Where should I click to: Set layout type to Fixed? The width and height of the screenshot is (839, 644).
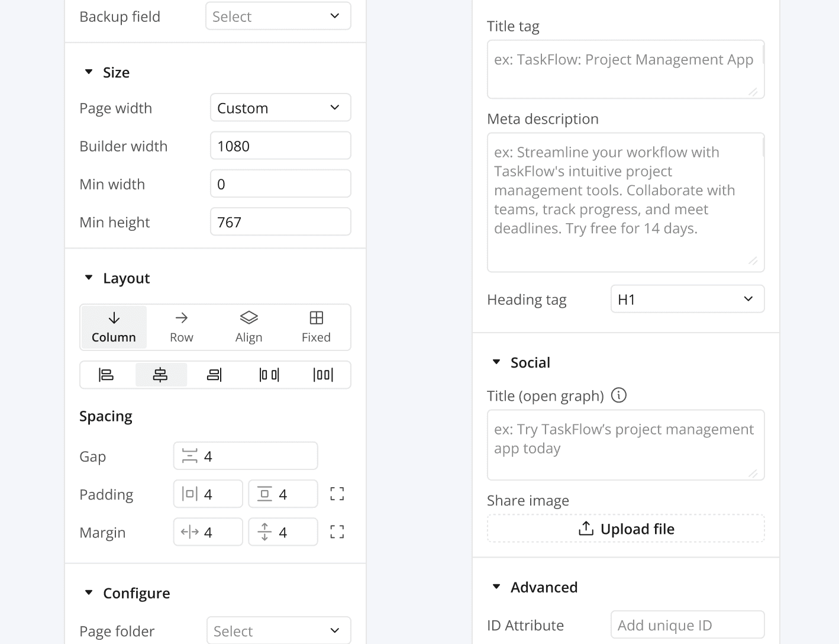pyautogui.click(x=316, y=327)
